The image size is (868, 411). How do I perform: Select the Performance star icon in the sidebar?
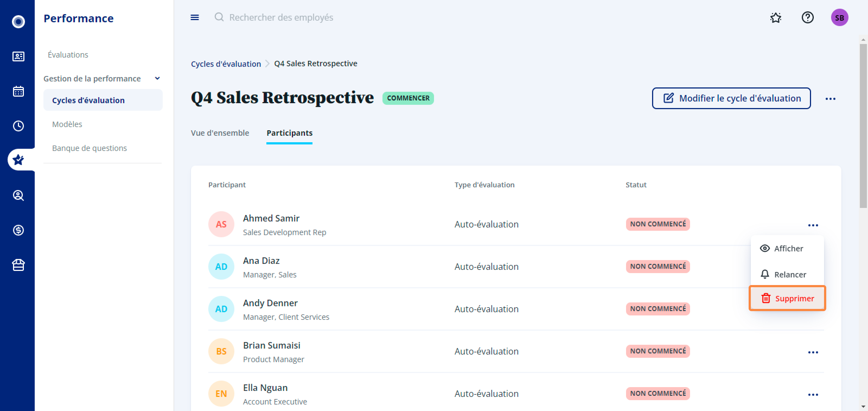pos(18,160)
